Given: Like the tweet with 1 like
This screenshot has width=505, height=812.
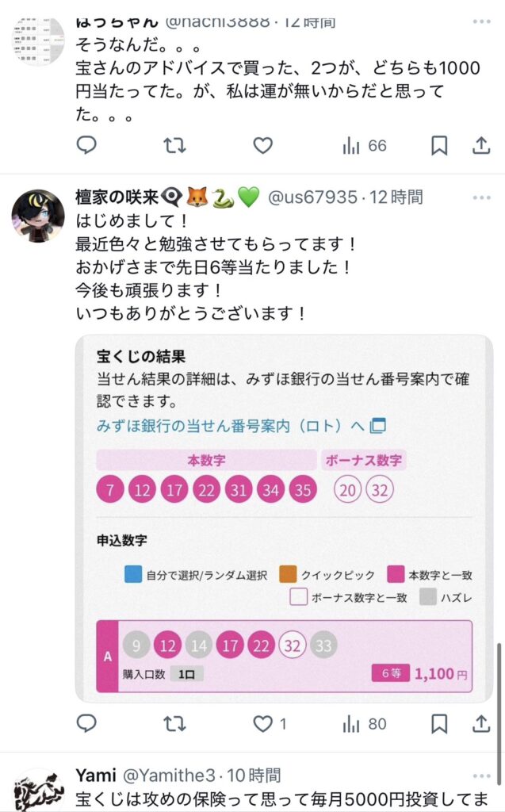Looking at the screenshot, I should [270, 724].
